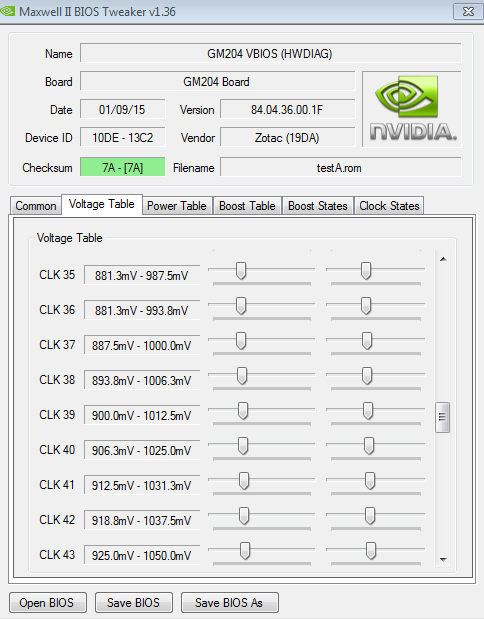Click the Date field 01/09/15

click(122, 109)
